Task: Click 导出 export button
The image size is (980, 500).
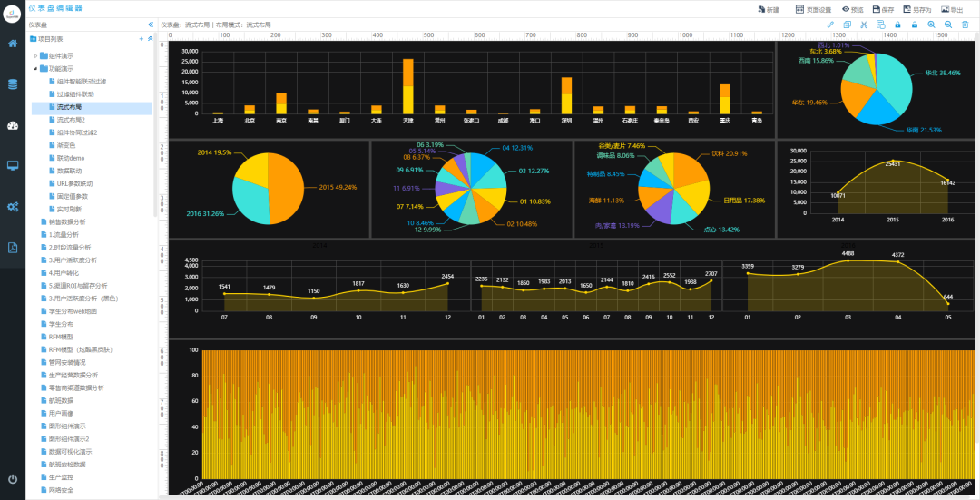Action: (953, 9)
